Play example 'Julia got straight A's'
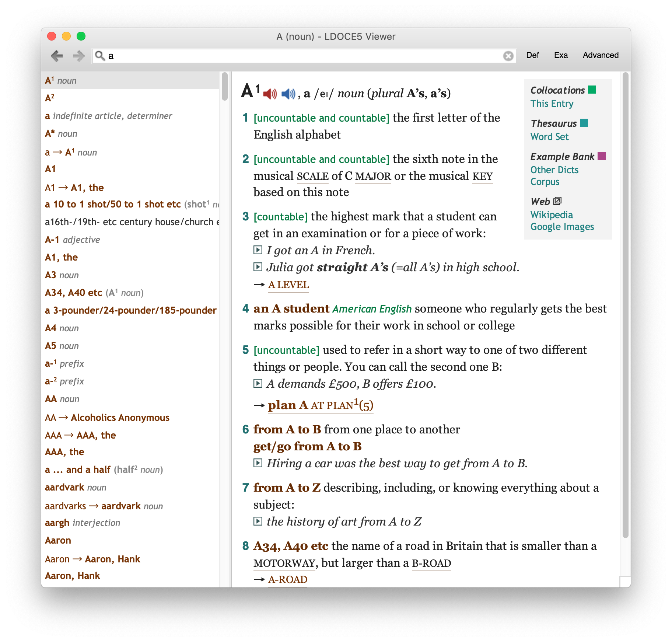The image size is (672, 642). (258, 267)
